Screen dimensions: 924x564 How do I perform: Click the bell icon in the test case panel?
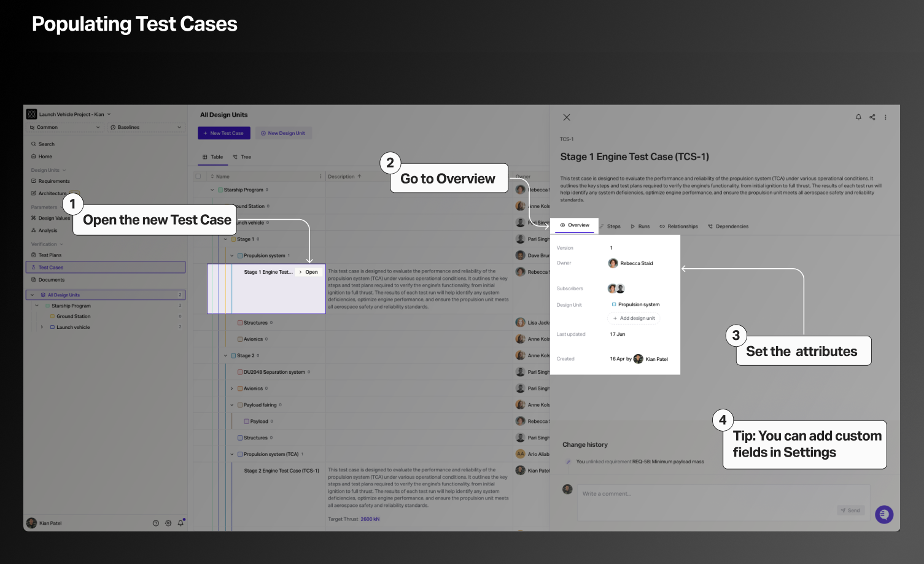coord(858,117)
